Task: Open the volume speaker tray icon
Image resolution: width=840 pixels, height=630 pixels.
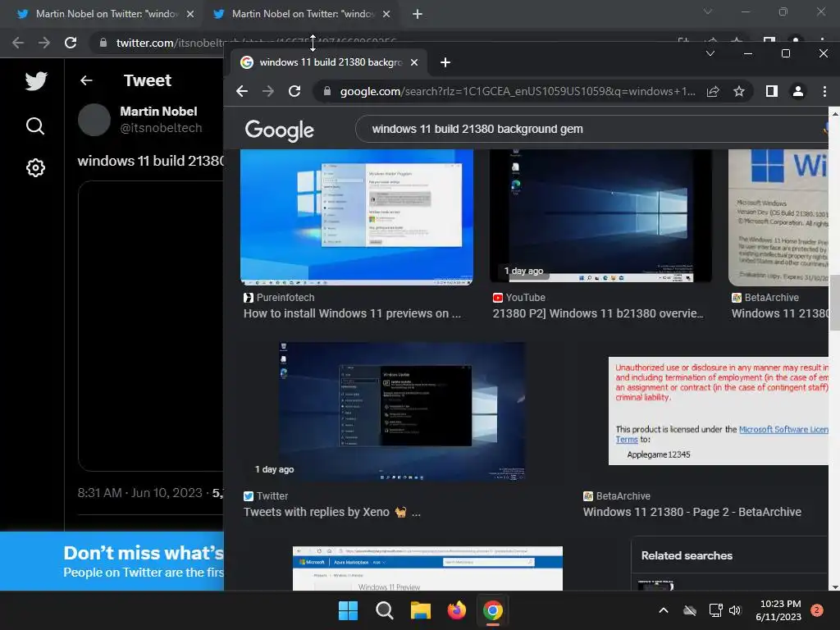Action: (735, 610)
